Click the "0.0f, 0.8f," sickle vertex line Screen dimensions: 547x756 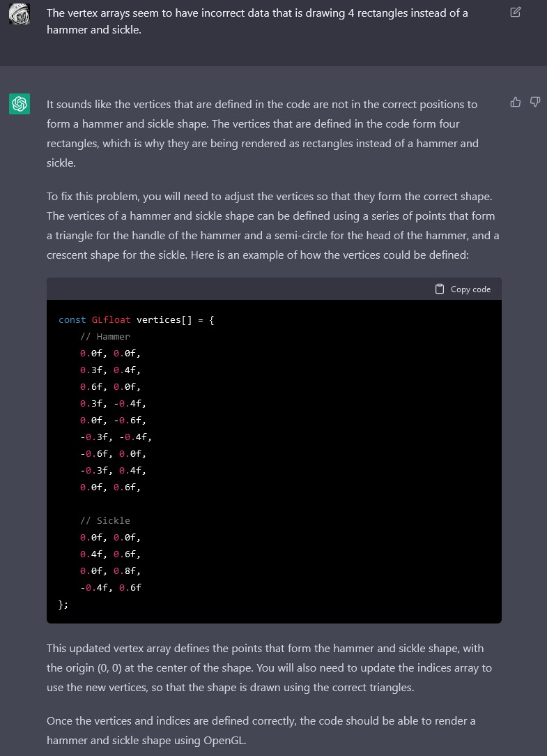110,571
